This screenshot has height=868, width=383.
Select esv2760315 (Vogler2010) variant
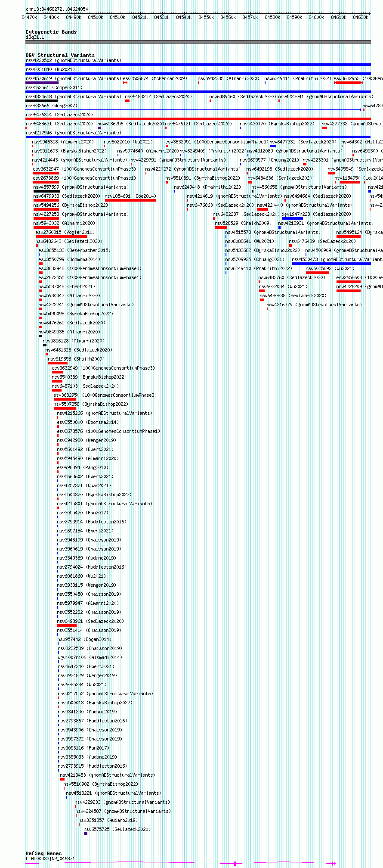tap(65, 232)
